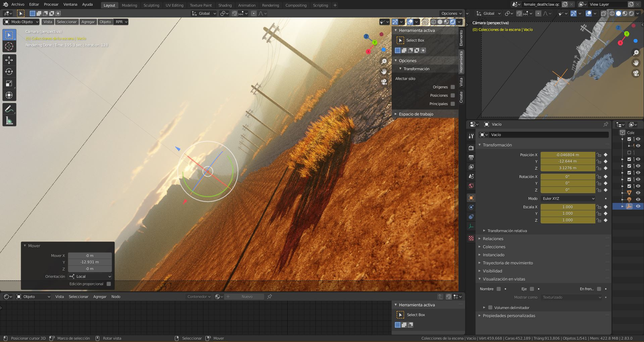The height and width of the screenshot is (342, 644).
Task: Open the RPR dropdown menu
Action: click(121, 22)
